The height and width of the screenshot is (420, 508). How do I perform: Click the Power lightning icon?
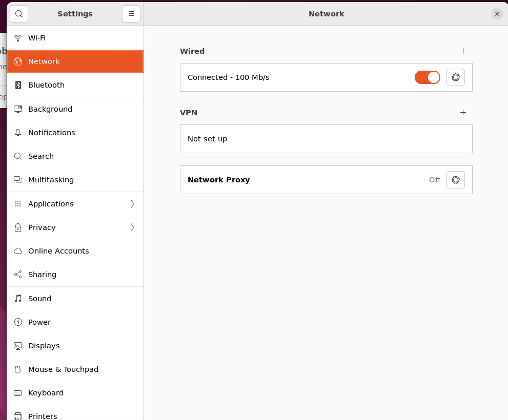point(18,322)
